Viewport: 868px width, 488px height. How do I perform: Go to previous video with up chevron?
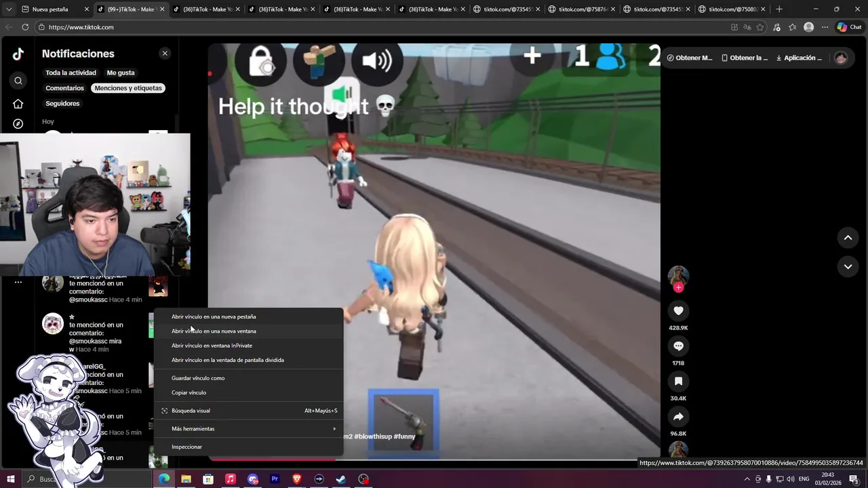(x=848, y=238)
